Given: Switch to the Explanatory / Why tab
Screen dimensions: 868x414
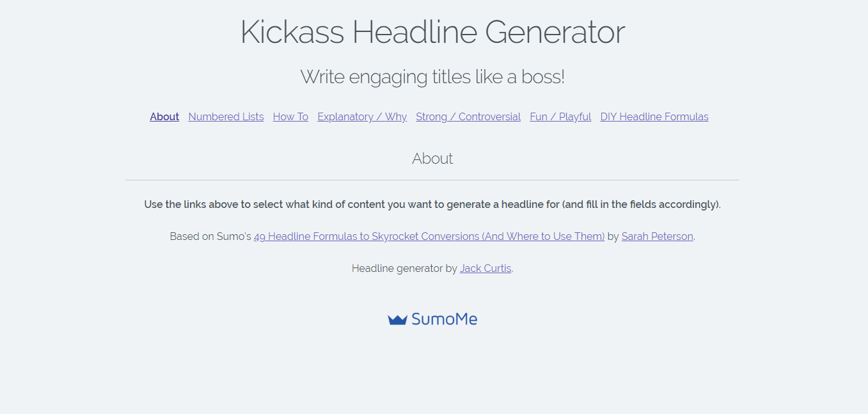Looking at the screenshot, I should pyautogui.click(x=362, y=116).
